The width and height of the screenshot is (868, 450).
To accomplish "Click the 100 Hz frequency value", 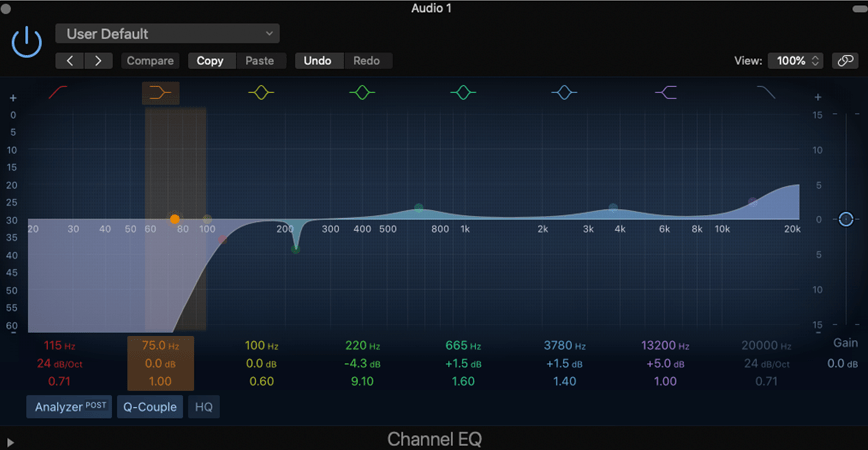I will pyautogui.click(x=261, y=345).
